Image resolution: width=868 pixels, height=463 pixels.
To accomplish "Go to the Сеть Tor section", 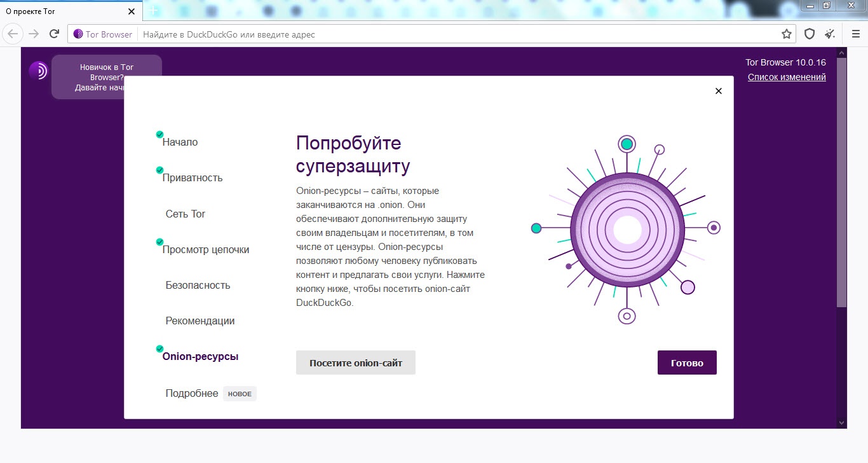I will tap(186, 214).
